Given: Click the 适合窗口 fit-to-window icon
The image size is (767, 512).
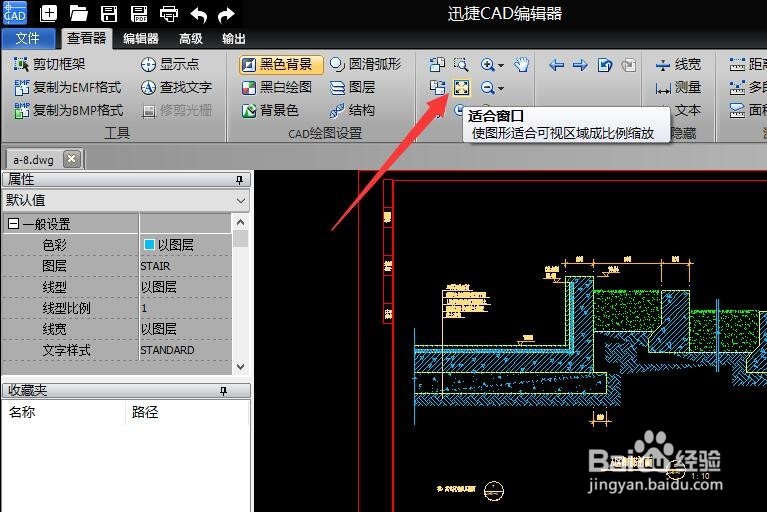Looking at the screenshot, I should [x=461, y=88].
